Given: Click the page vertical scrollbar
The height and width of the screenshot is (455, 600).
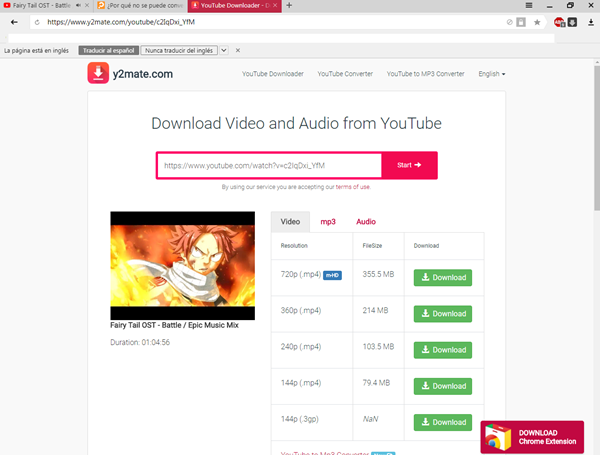Looking at the screenshot, I should click(597, 138).
